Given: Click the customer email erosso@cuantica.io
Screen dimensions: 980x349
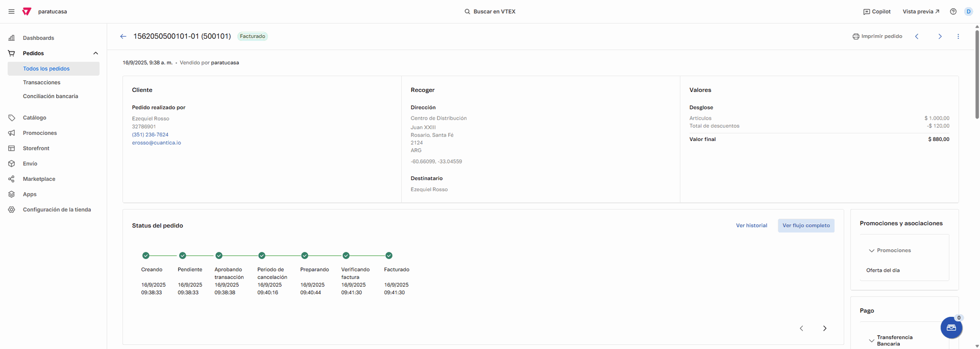Looking at the screenshot, I should (x=156, y=143).
